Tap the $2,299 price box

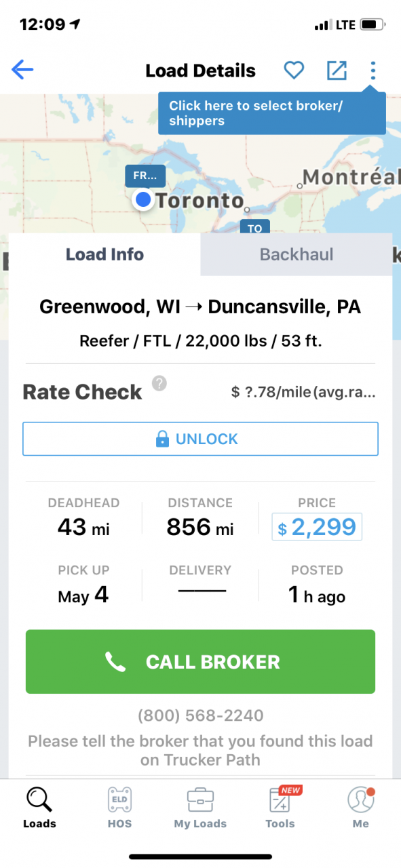317,527
